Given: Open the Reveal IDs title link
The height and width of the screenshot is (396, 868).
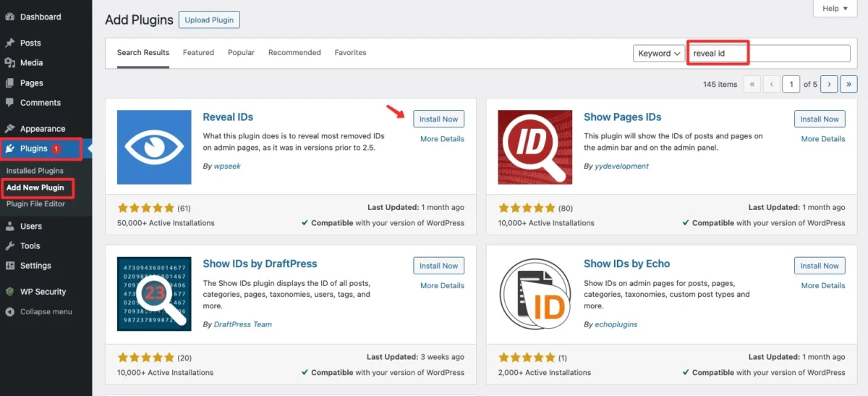Looking at the screenshot, I should [x=228, y=117].
